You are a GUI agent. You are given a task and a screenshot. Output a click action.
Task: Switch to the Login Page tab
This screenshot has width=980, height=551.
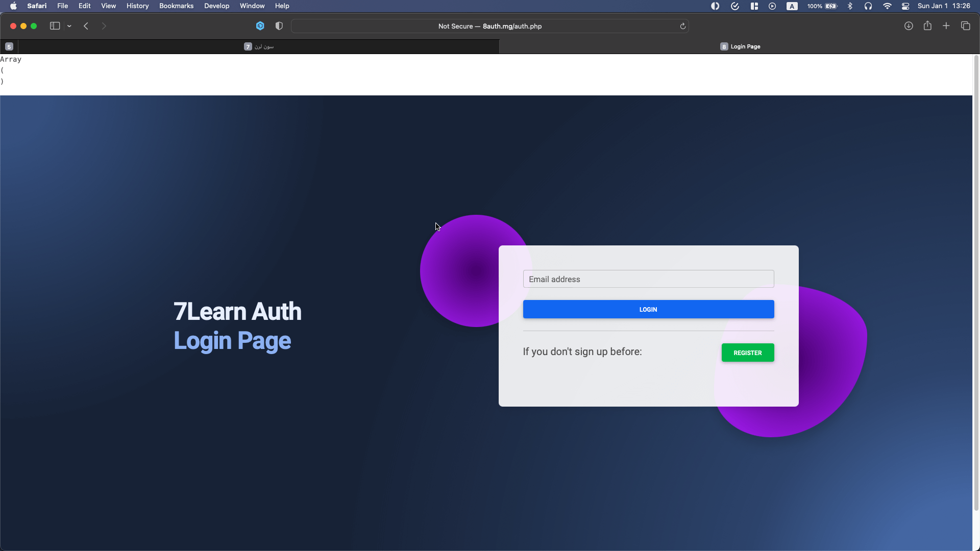(740, 46)
